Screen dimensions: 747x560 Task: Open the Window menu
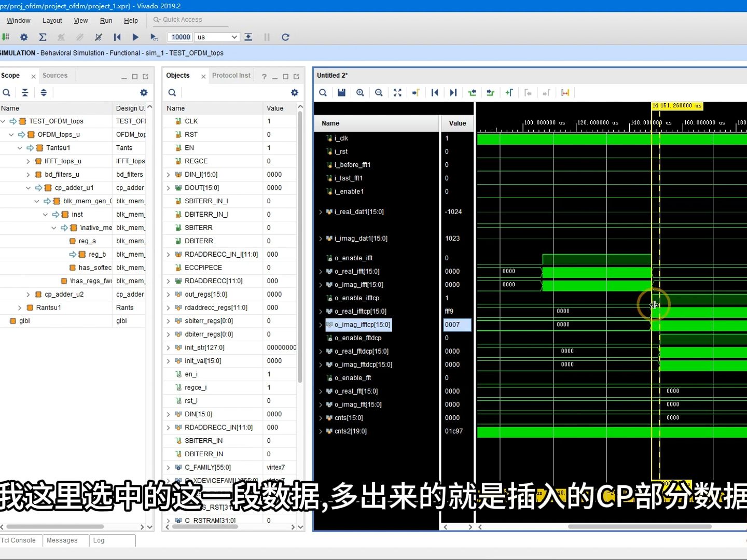pos(18,20)
